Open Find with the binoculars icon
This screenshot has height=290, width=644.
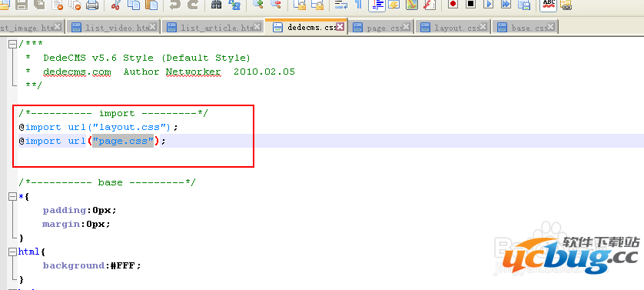pyautogui.click(x=217, y=5)
